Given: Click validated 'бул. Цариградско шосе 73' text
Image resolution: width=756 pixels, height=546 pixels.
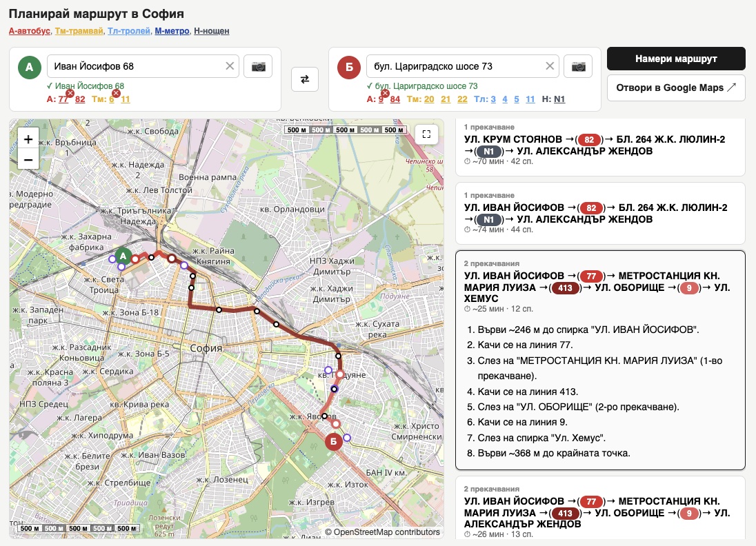Looking at the screenshot, I should tap(426, 86).
